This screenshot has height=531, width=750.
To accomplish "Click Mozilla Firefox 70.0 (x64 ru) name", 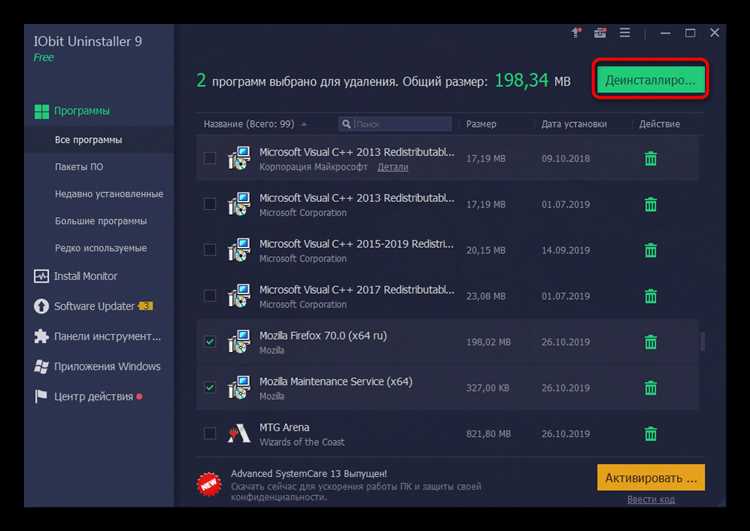I will point(323,335).
